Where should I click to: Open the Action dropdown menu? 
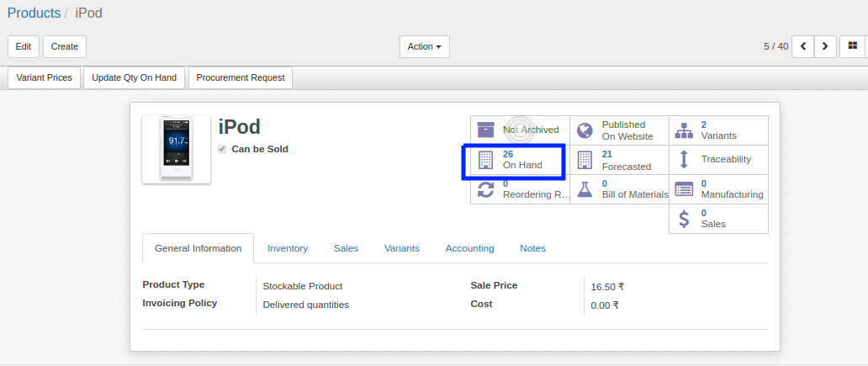425,46
